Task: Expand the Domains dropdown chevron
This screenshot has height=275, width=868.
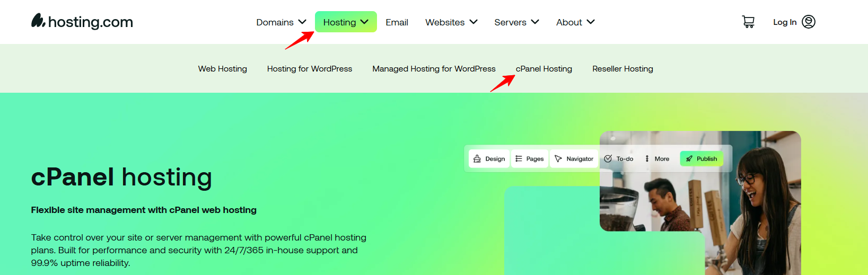Action: 302,22
